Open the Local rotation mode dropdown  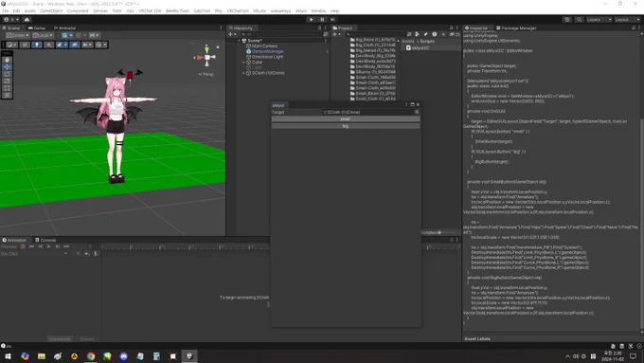(x=43, y=35)
